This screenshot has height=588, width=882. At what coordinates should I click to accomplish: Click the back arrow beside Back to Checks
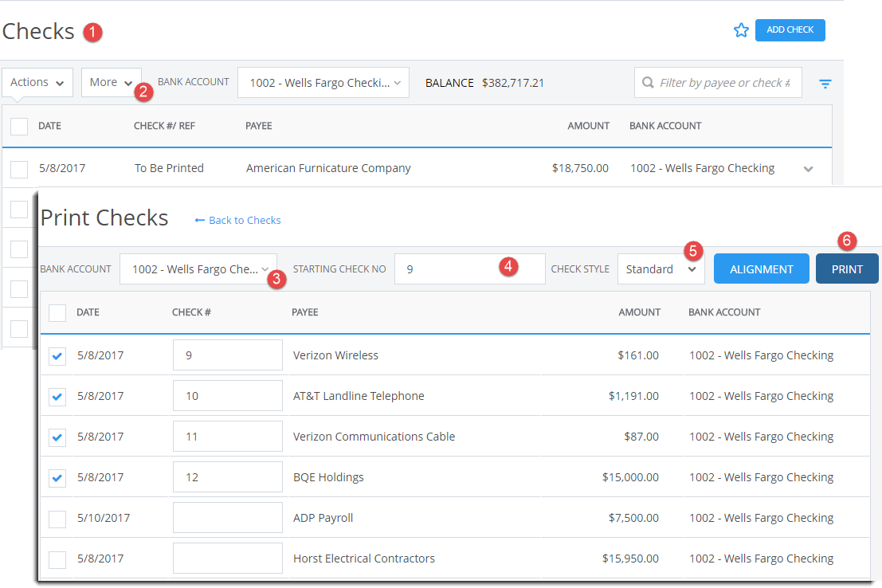198,220
